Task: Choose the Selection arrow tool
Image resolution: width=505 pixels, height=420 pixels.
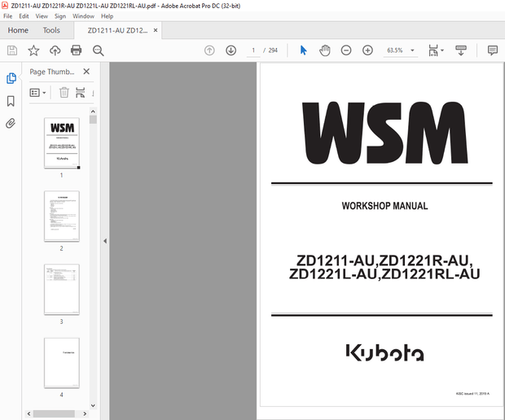Action: [303, 50]
